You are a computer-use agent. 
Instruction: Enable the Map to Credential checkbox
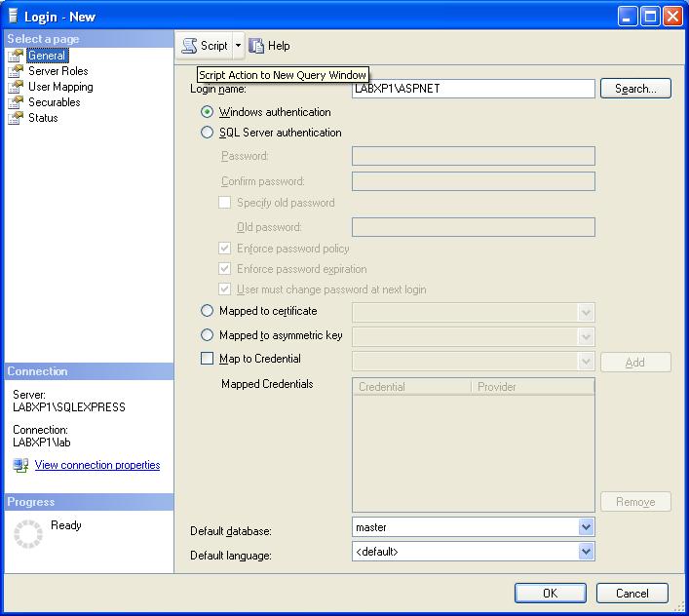point(207,359)
